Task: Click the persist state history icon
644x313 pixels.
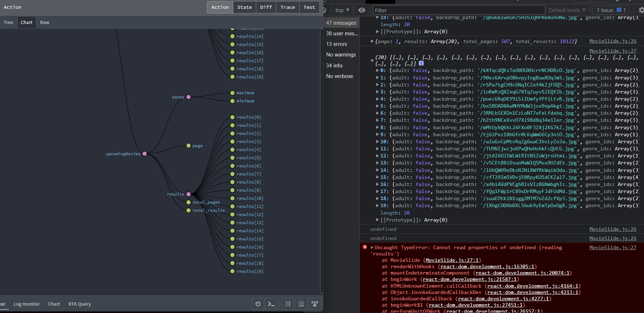Action: [x=258, y=304]
